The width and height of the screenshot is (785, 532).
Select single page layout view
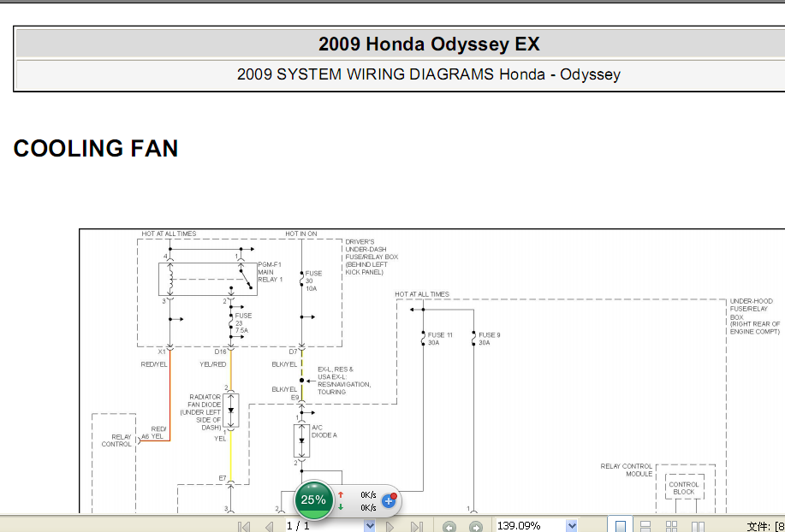pyautogui.click(x=621, y=526)
